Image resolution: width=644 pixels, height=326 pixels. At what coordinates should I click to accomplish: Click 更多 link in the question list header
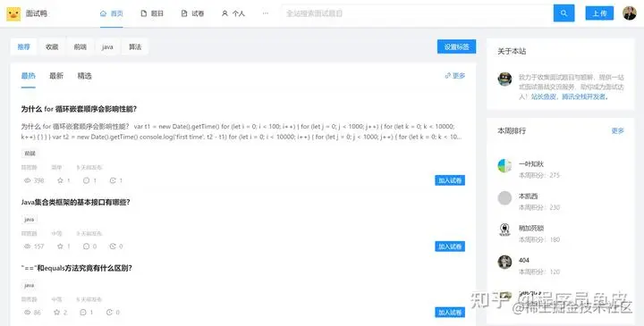coord(459,75)
